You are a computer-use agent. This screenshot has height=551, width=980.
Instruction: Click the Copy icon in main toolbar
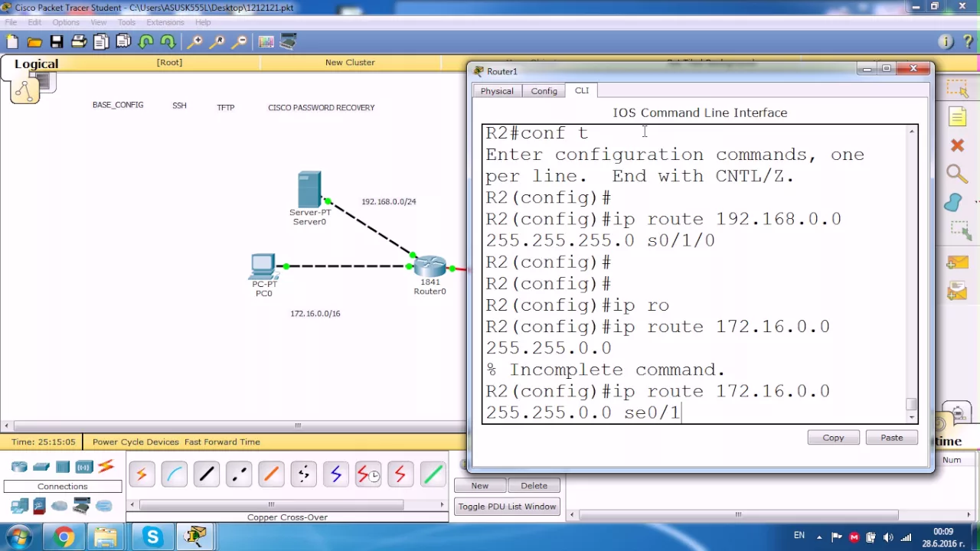point(101,42)
